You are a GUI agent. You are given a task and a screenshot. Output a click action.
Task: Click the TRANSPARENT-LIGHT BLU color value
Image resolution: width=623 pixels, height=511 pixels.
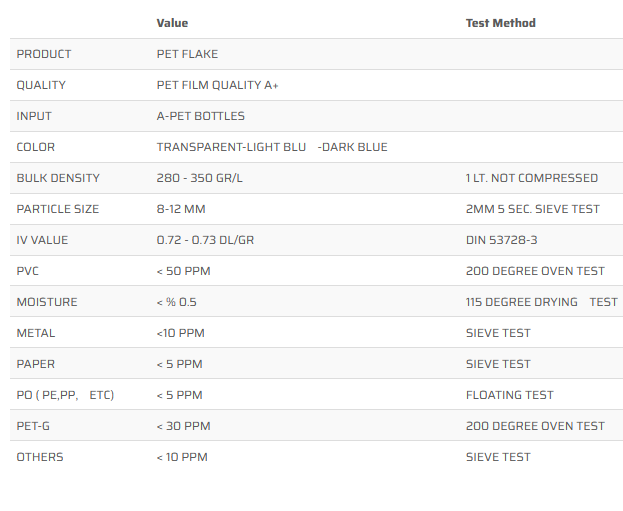tap(231, 147)
